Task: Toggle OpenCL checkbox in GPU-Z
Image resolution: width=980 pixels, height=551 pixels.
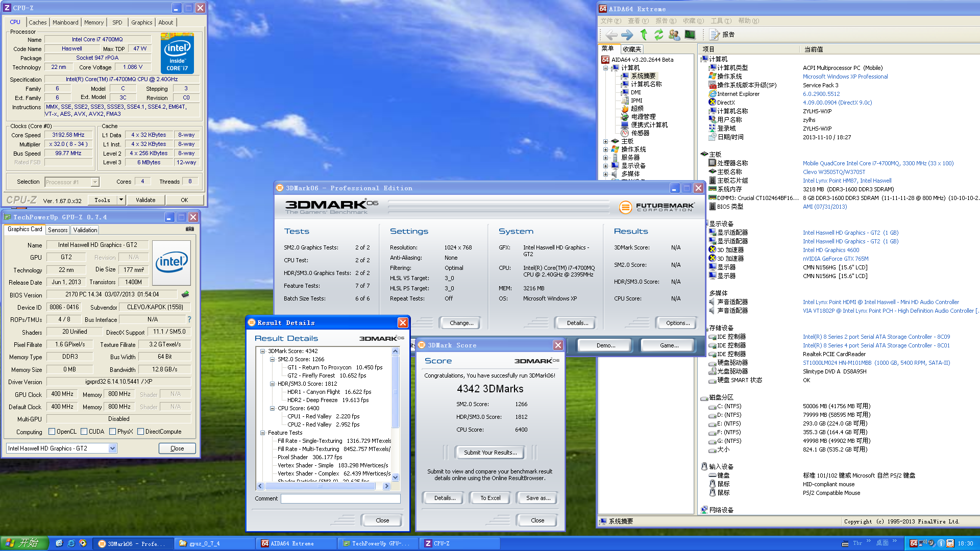Action: coord(52,432)
